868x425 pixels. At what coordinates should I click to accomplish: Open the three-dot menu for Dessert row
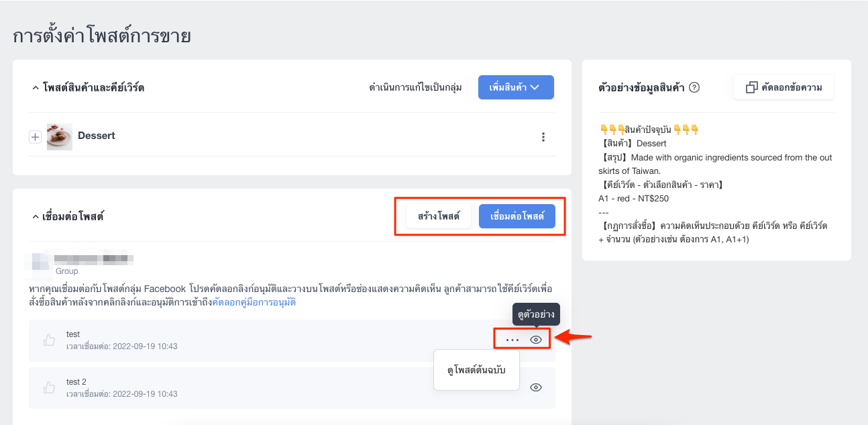[x=543, y=137]
